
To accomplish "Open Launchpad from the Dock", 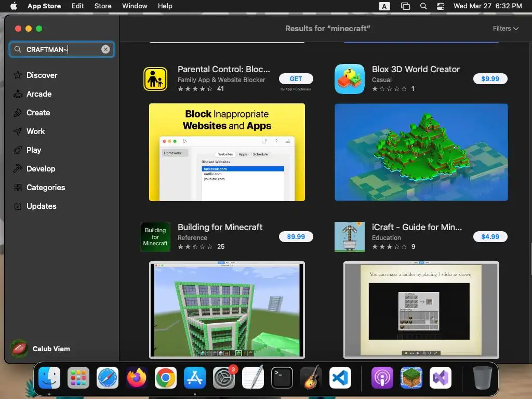I will point(78,378).
